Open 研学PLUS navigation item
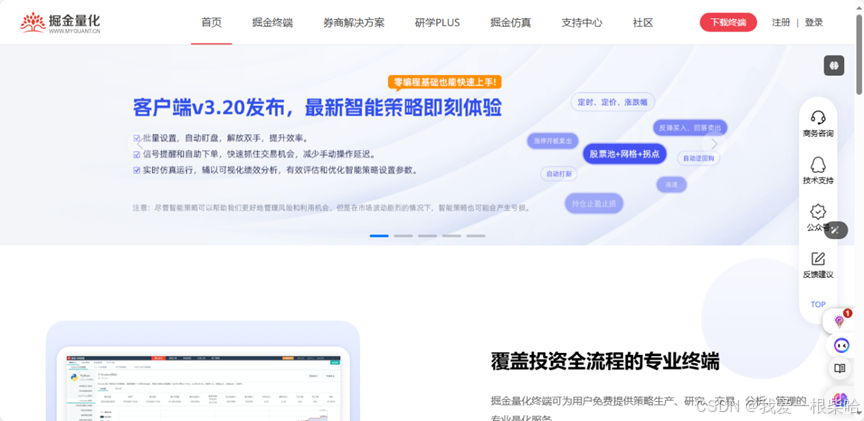The image size is (864, 421). [438, 23]
